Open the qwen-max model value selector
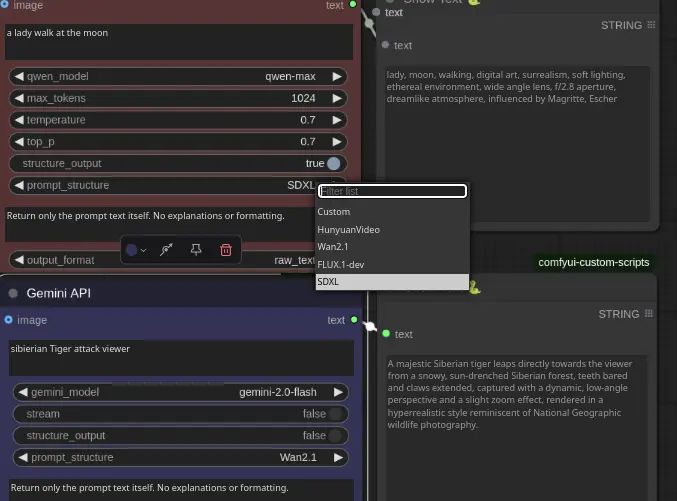Image resolution: width=677 pixels, height=501 pixels. pyautogui.click(x=290, y=76)
